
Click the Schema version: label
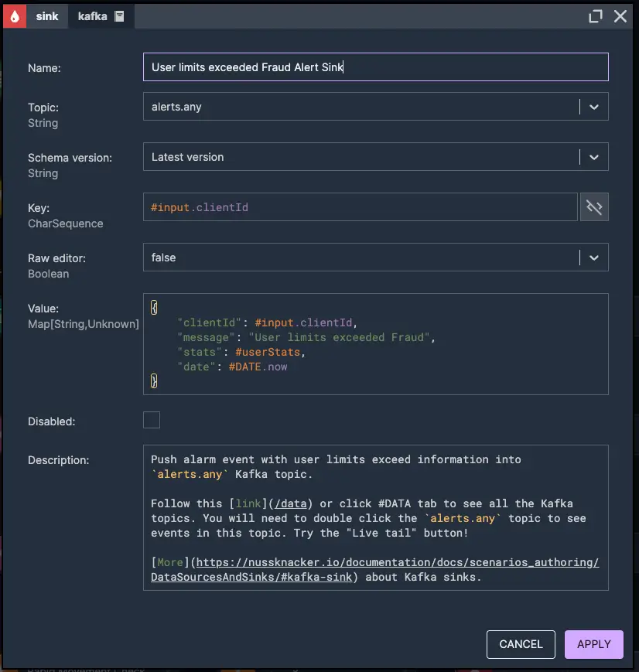click(70, 158)
